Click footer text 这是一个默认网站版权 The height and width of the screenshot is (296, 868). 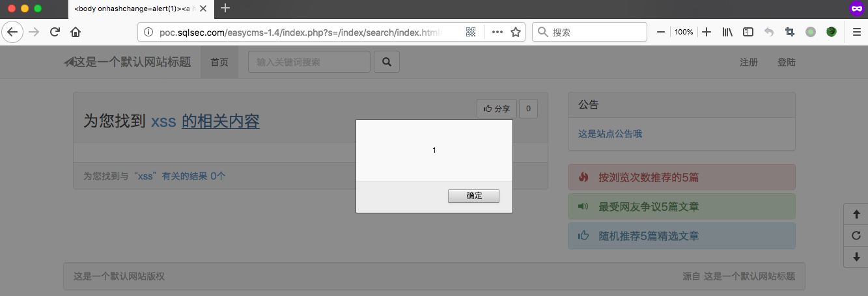click(119, 276)
